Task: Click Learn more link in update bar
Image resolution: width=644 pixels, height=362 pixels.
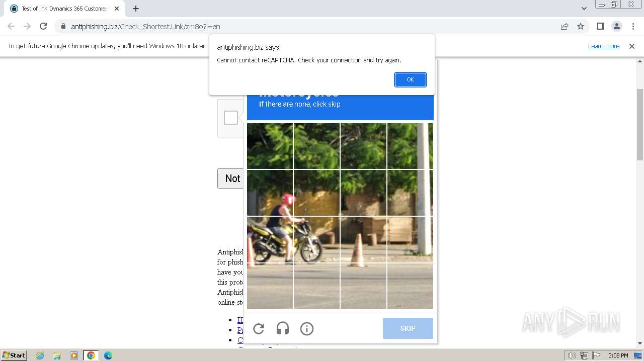Action: point(604,46)
